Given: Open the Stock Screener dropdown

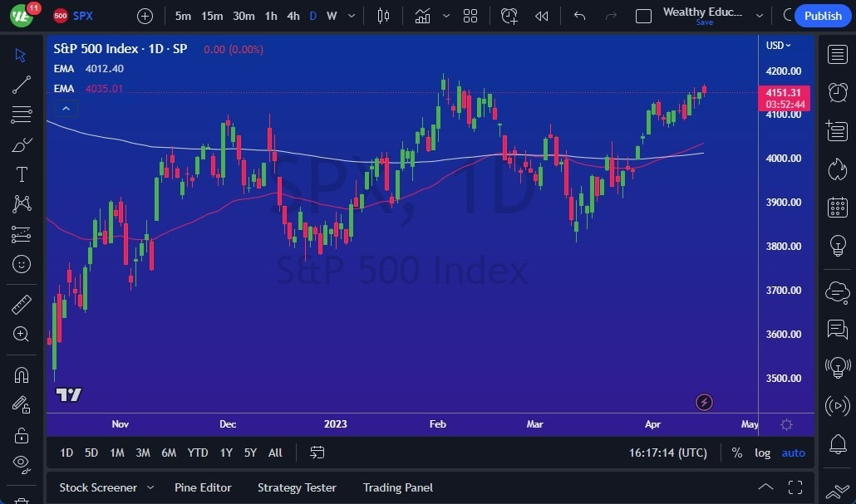Looking at the screenshot, I should (x=106, y=487).
